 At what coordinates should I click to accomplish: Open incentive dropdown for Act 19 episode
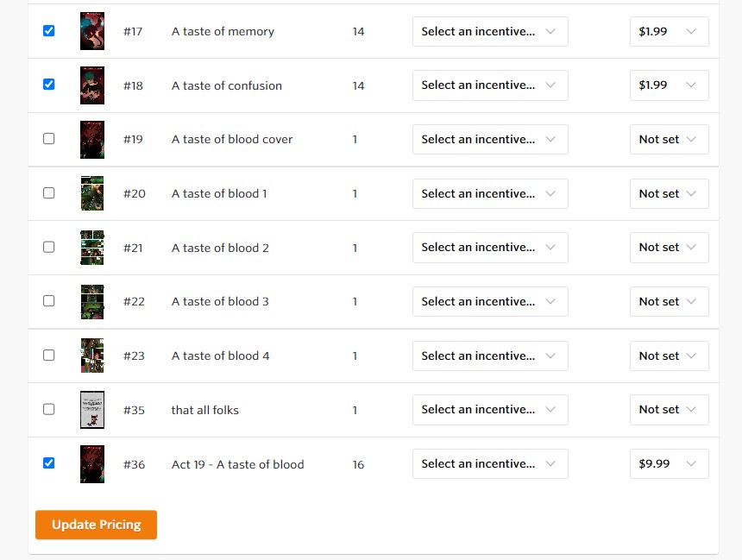[490, 464]
